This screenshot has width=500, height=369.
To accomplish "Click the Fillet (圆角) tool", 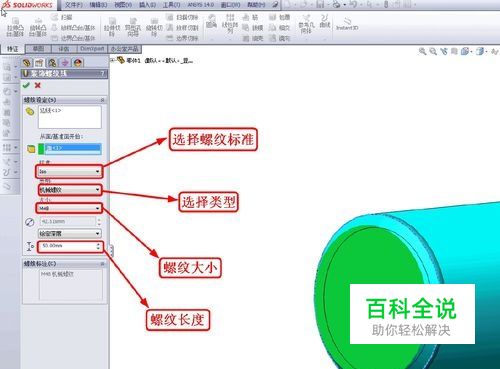I will coord(211,22).
